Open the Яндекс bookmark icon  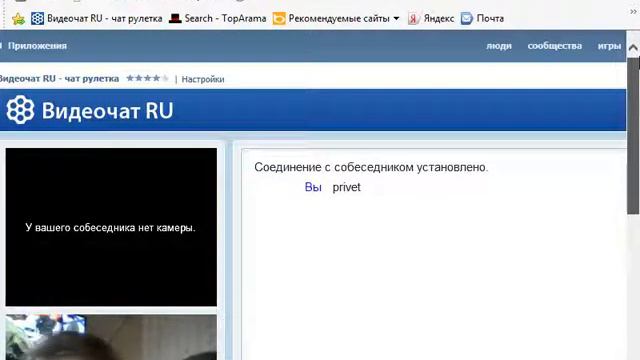coord(413,18)
